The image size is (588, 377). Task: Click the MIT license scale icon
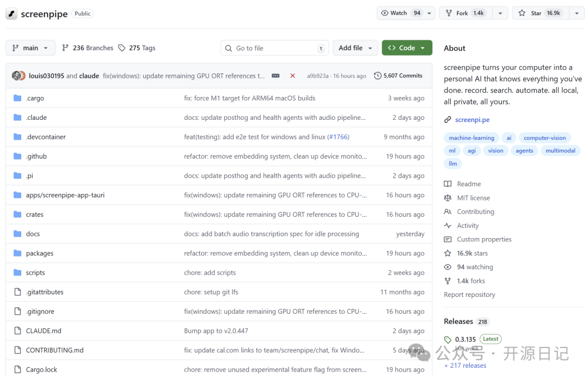click(x=448, y=197)
